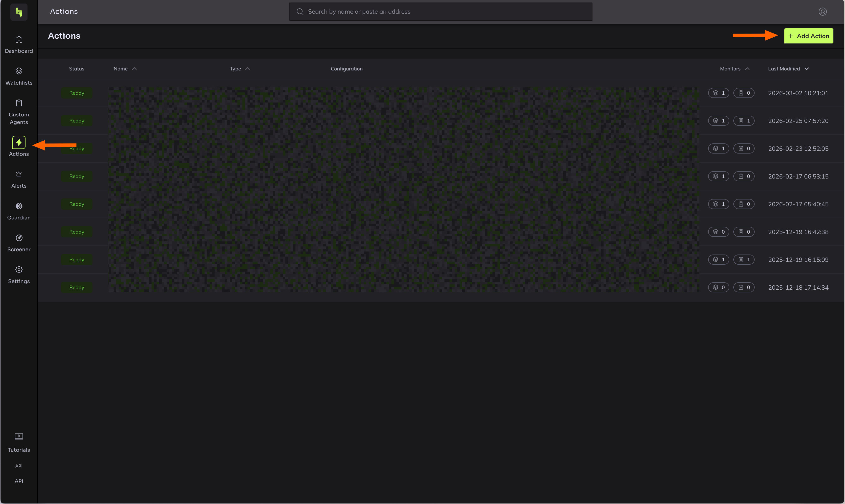The width and height of the screenshot is (845, 504).
Task: Click watchlist monitor badge on 2026-02-17 05:40:45 row
Action: click(719, 204)
